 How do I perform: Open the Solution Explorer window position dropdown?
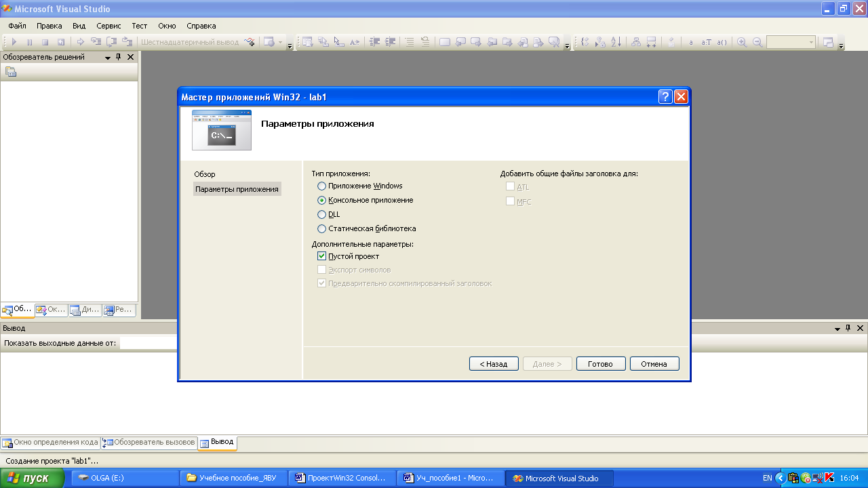(x=107, y=58)
